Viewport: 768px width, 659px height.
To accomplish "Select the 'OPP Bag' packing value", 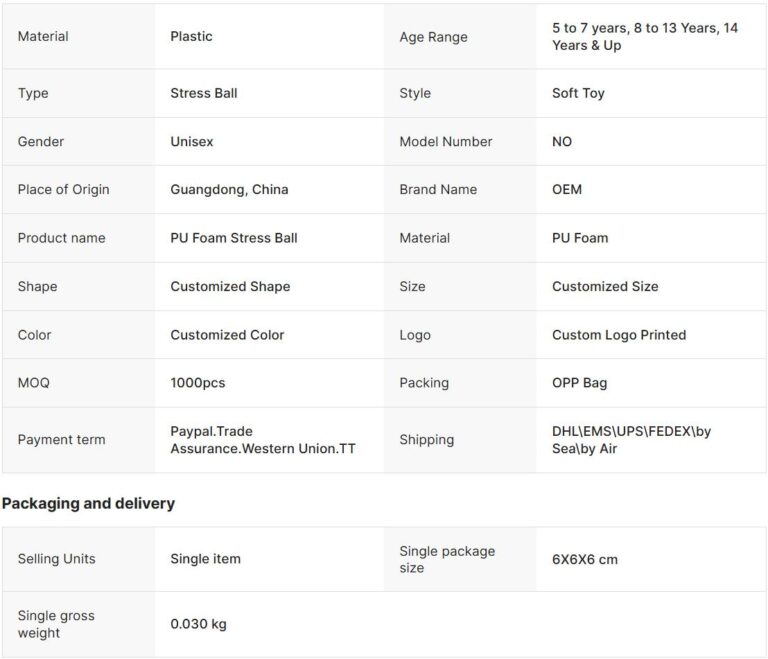I will coord(579,383).
